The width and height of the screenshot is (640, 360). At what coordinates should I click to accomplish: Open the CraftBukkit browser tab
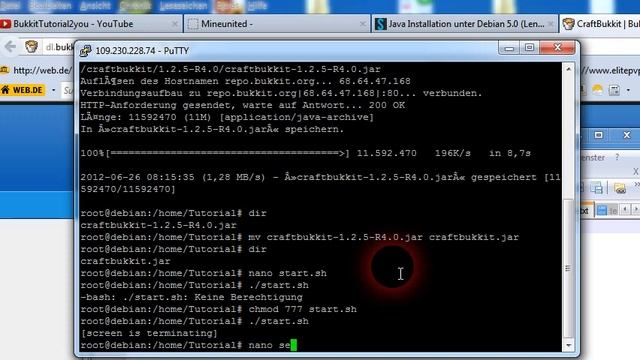(600, 24)
